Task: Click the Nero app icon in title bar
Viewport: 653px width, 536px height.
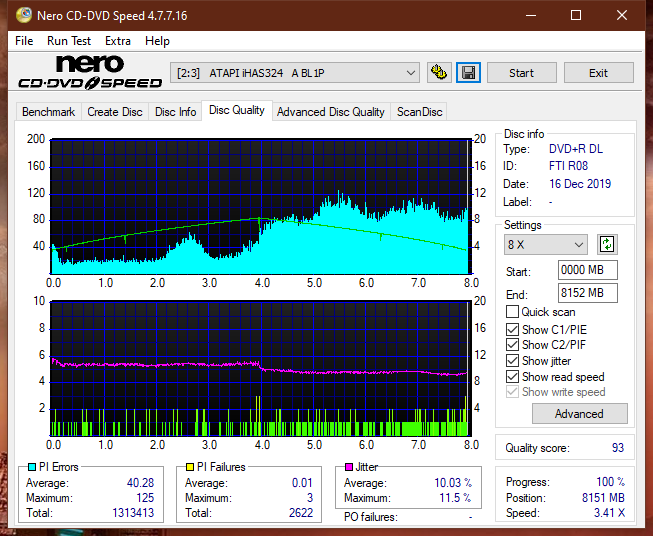Action: point(24,15)
